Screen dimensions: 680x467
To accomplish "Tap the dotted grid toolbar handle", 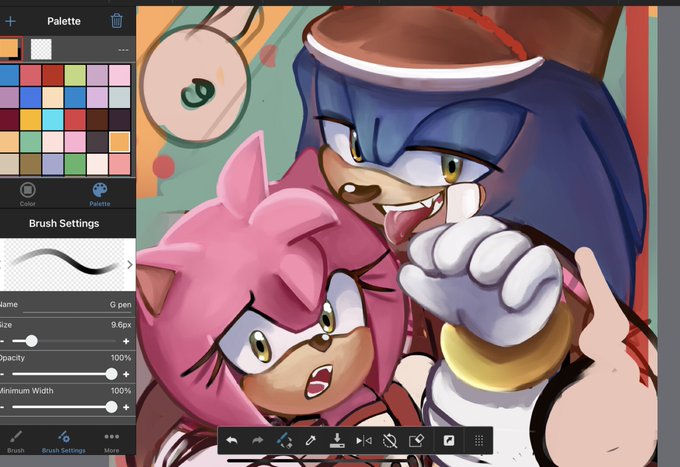I will [x=479, y=441].
